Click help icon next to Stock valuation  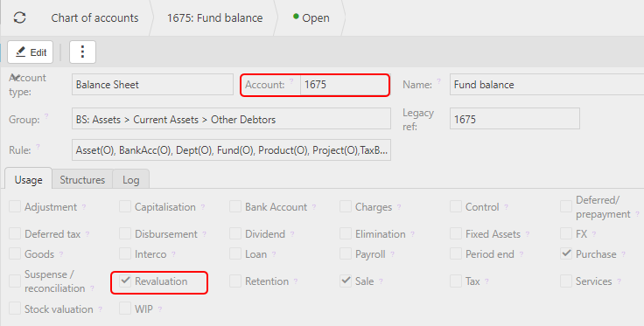tap(101, 309)
